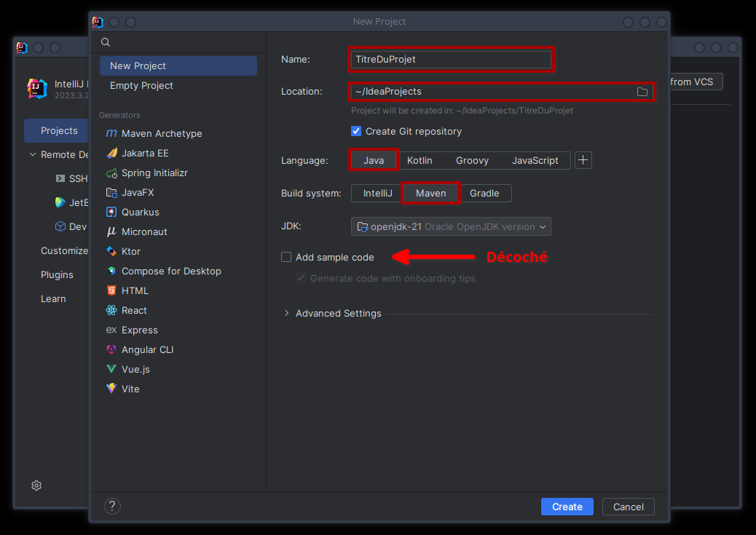756x535 pixels.
Task: Expand the Advanced Settings section
Action: (x=287, y=314)
